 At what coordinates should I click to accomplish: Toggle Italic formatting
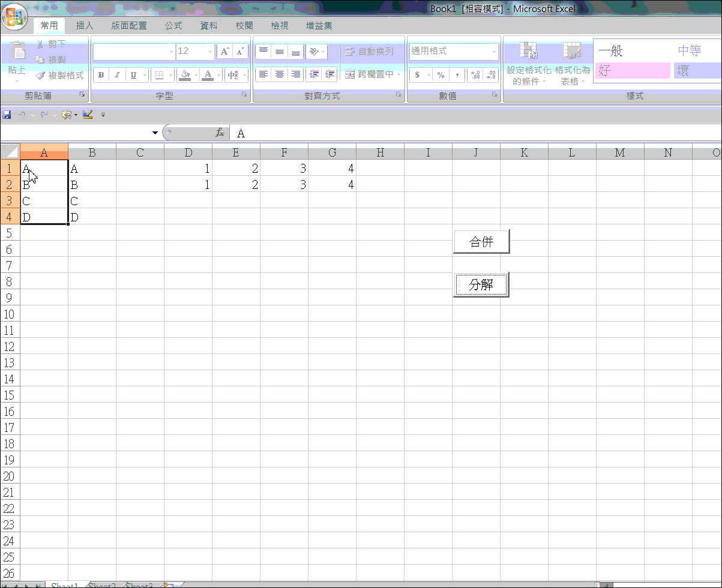click(117, 75)
